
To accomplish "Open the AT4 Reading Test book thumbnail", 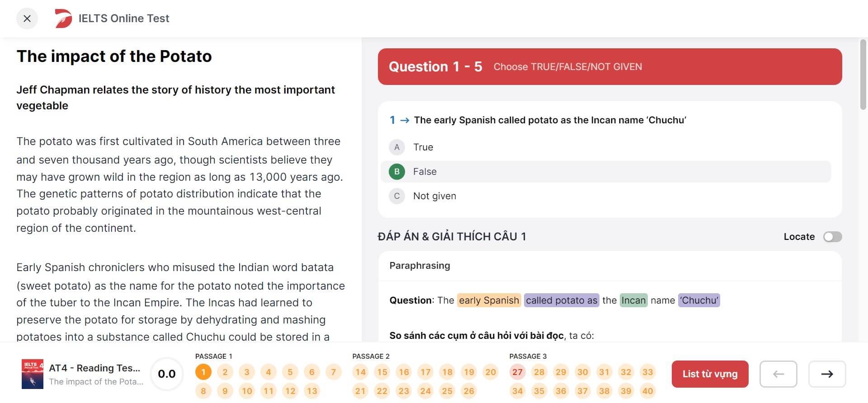I will pos(33,374).
